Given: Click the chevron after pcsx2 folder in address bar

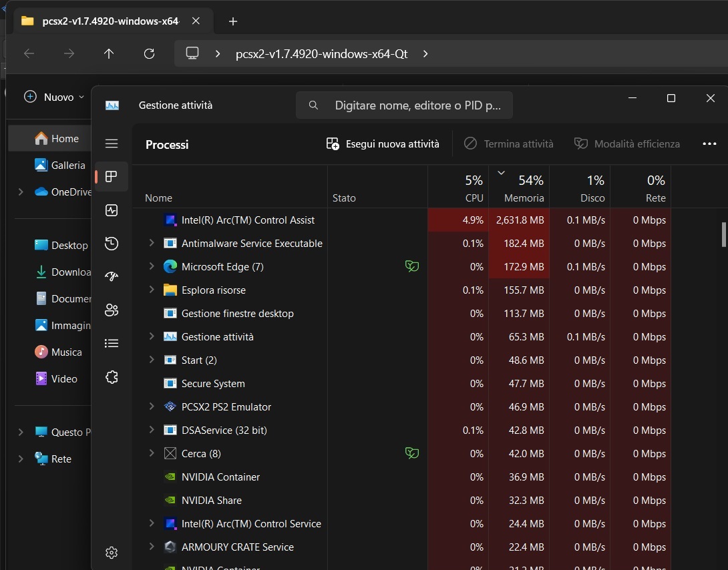Looking at the screenshot, I should click(425, 54).
